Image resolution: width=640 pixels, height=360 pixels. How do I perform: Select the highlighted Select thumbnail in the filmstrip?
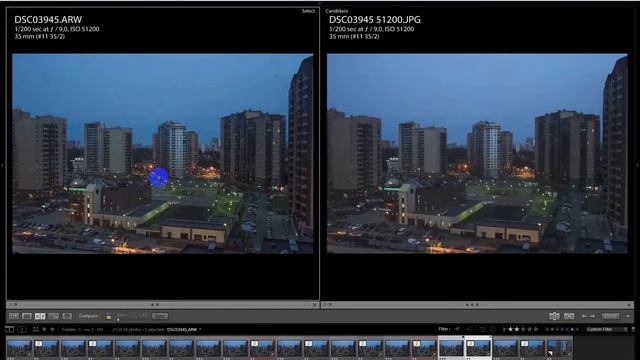click(451, 348)
